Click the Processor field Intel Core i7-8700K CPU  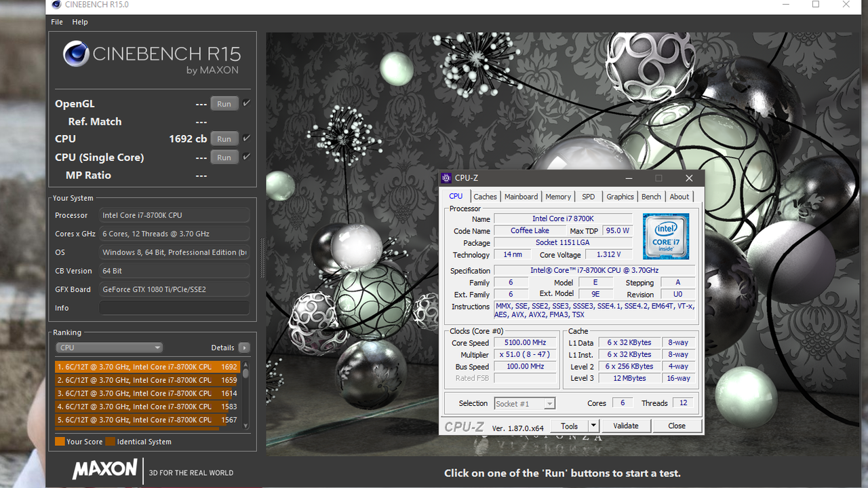pos(174,215)
